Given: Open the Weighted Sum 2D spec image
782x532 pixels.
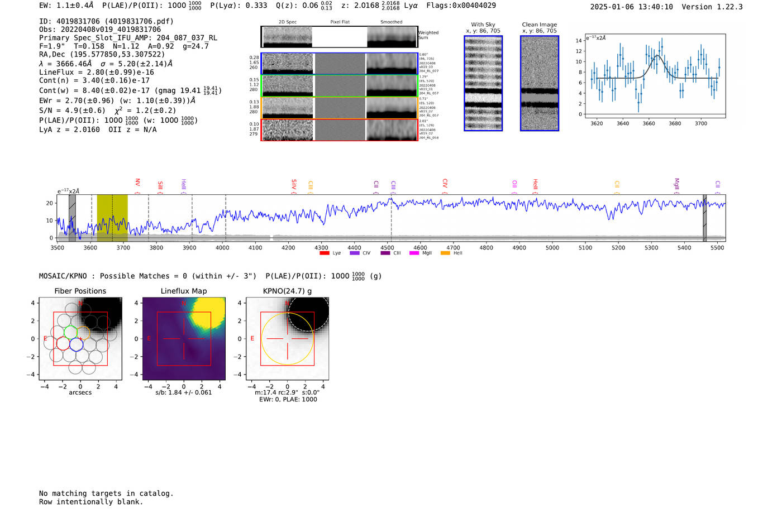Looking at the screenshot, I should (x=287, y=37).
